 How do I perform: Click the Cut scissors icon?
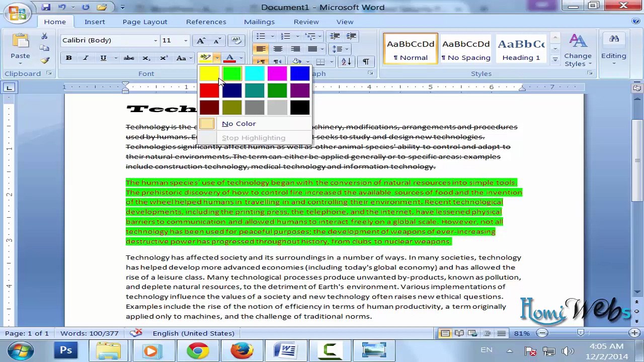point(44,36)
